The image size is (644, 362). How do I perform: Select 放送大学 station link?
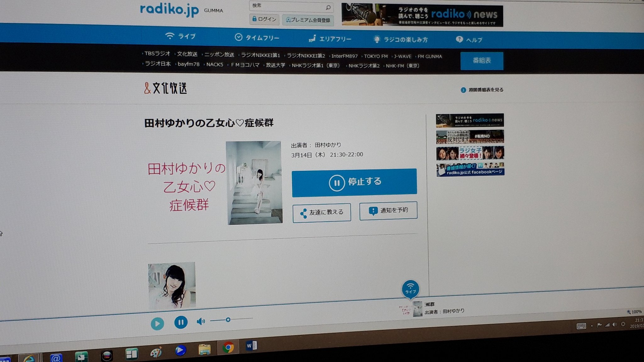pos(275,65)
